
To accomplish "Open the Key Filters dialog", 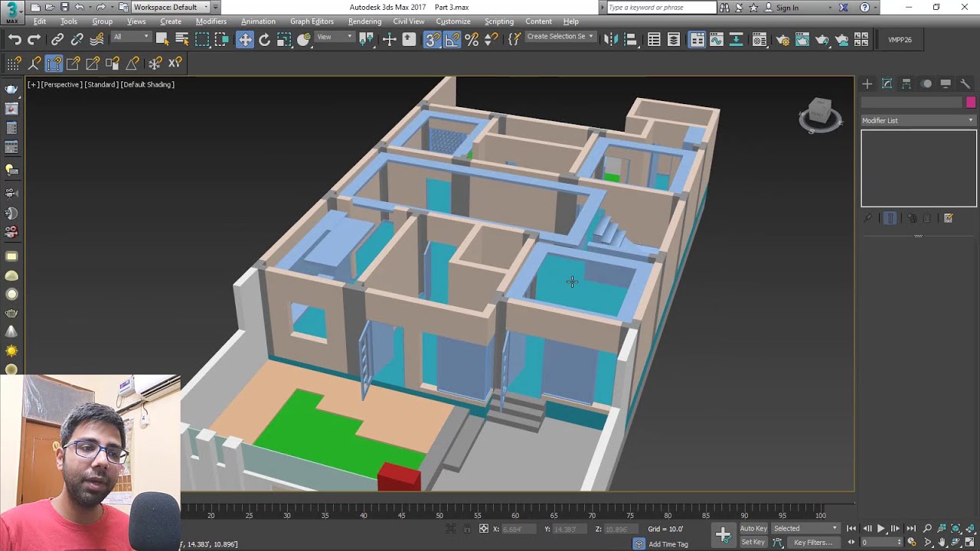I will [813, 542].
